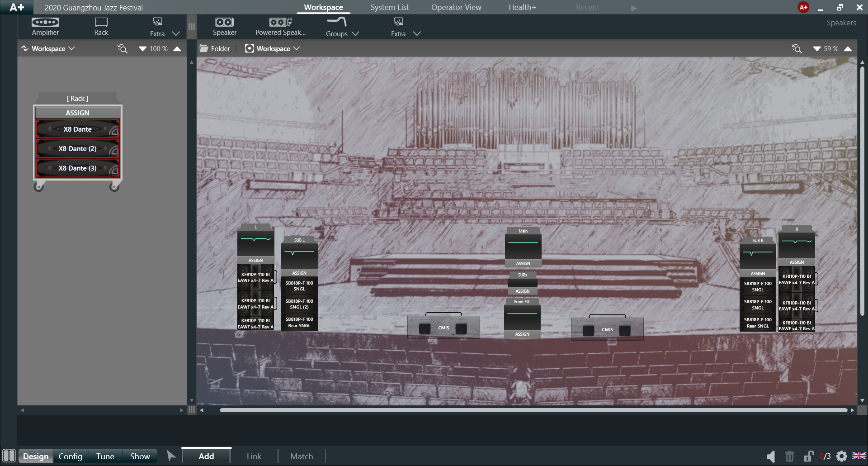Screen dimensions: 868x466
Task: Click the panel layout icon at bottom left
Action: 9,456
